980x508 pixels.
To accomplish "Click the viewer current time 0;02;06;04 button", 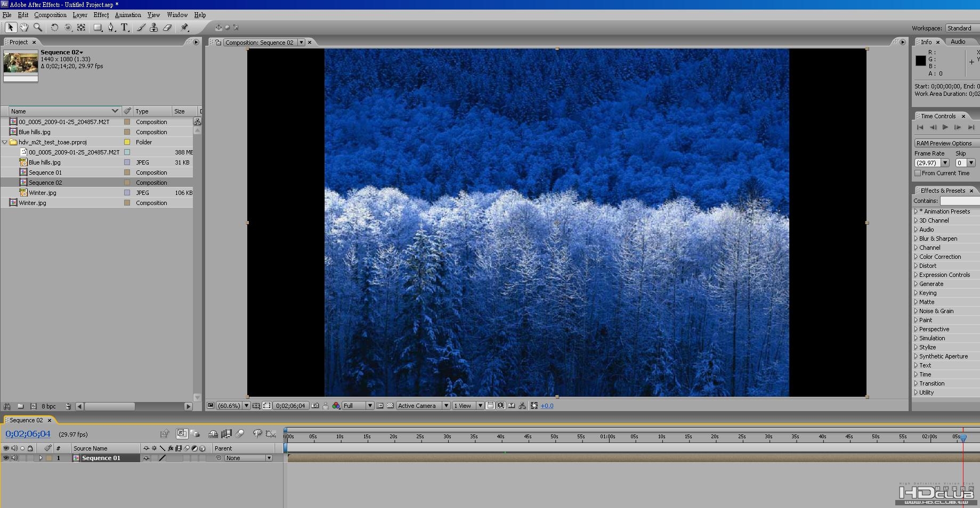I will coord(290,406).
